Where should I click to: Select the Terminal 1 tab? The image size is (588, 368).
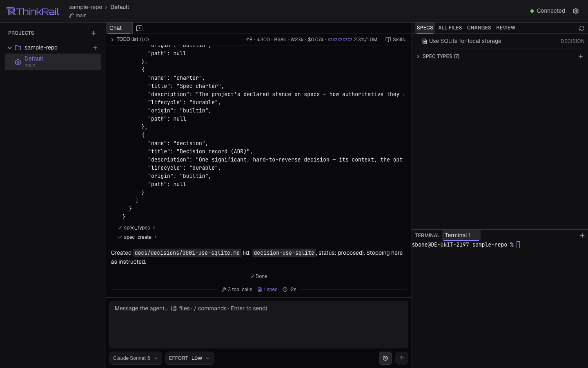point(461,236)
